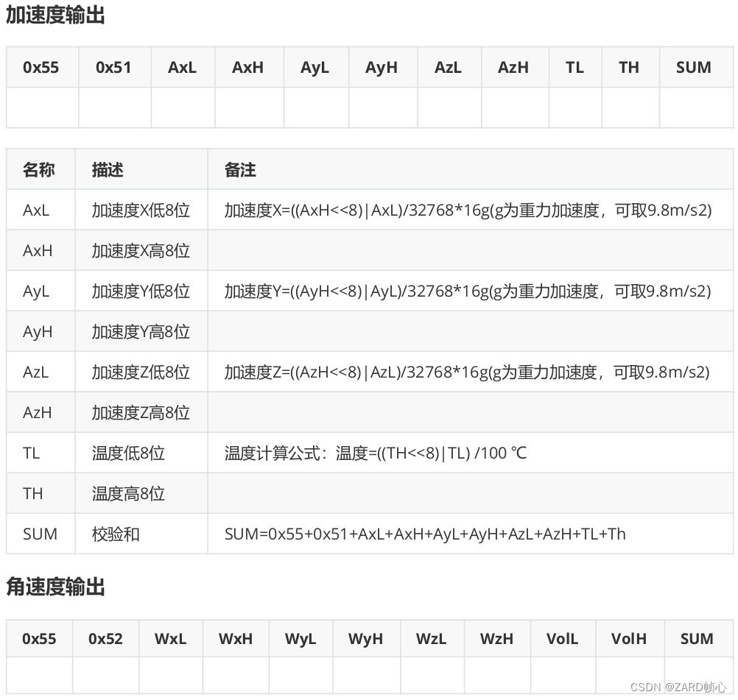Image resolution: width=738 pixels, height=700 pixels.
Task: Click the SUM name cell in description table
Action: (x=41, y=534)
